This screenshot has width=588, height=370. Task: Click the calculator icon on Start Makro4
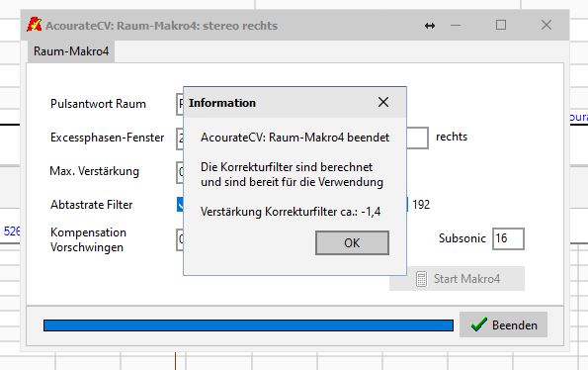click(421, 279)
